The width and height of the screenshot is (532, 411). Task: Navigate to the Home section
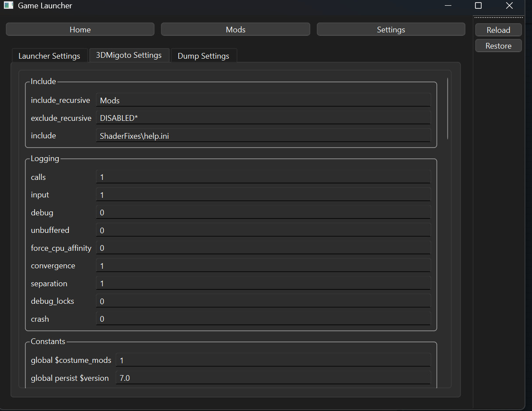80,29
